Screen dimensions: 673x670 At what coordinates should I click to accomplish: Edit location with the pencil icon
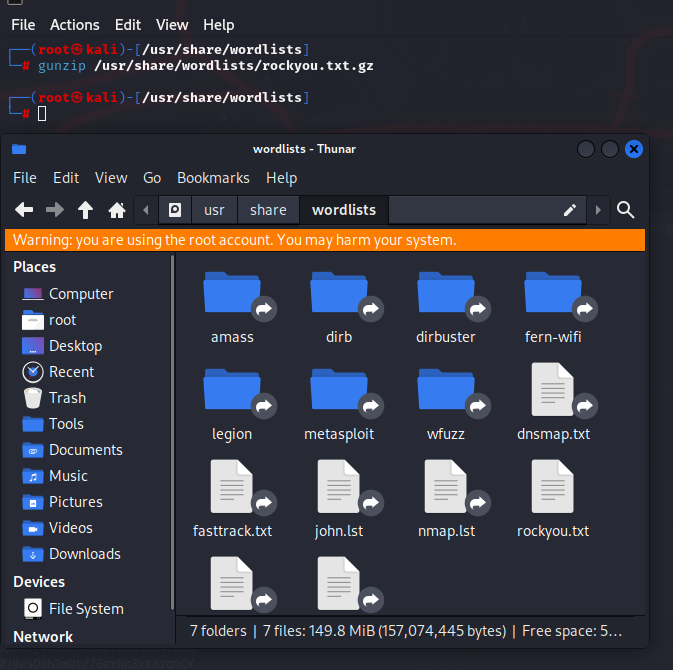[x=570, y=210]
